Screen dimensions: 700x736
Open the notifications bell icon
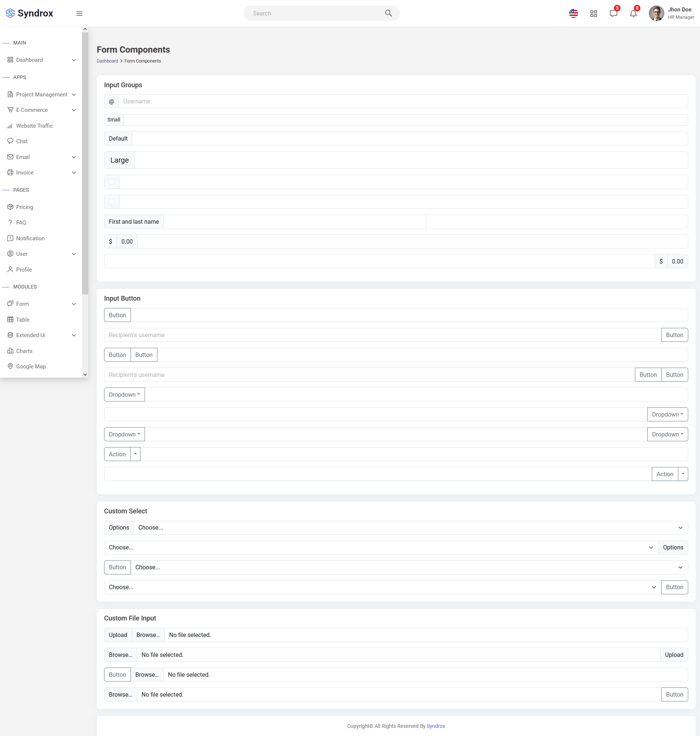tap(633, 14)
